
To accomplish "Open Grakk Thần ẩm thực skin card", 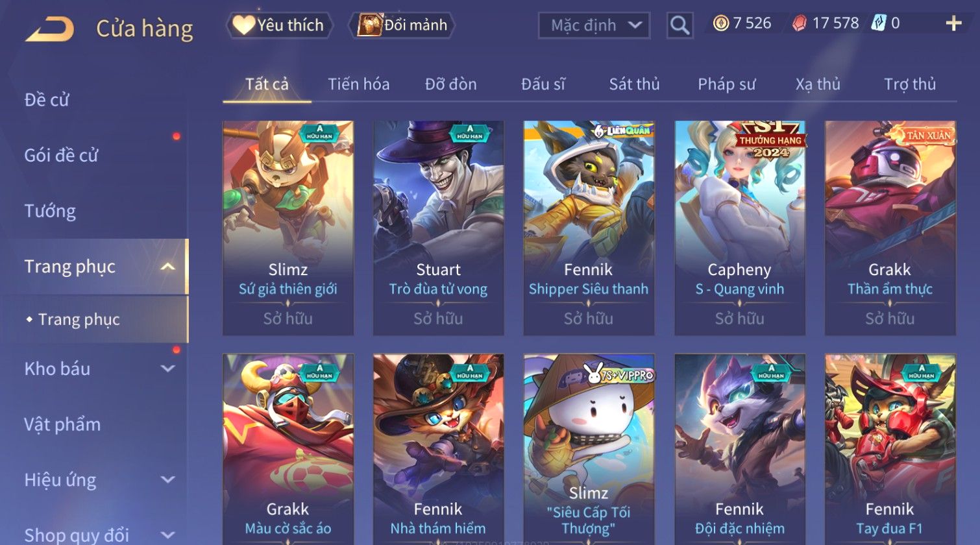I will [890, 228].
